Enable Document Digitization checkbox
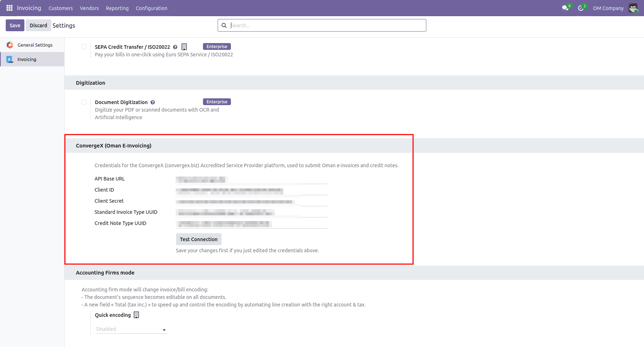 [84, 102]
